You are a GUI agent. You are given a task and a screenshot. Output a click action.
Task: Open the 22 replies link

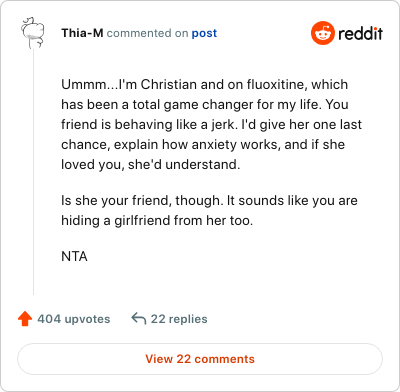pyautogui.click(x=179, y=319)
